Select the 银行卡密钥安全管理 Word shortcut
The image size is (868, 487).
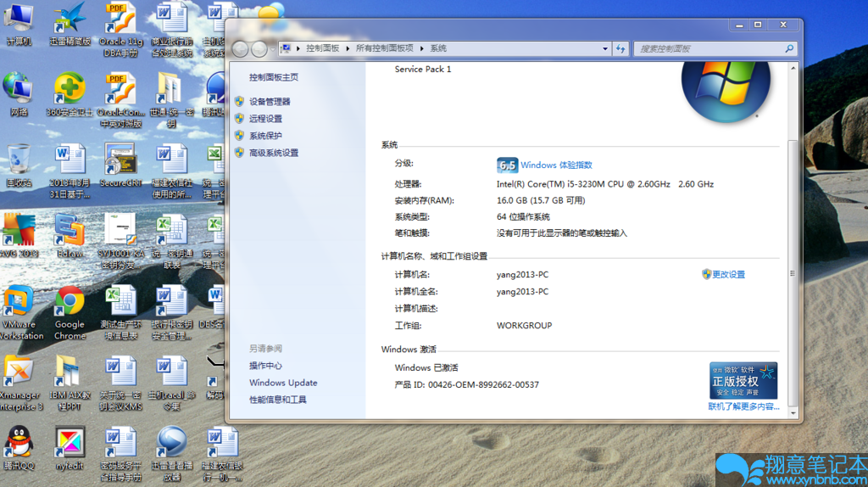[171, 312]
